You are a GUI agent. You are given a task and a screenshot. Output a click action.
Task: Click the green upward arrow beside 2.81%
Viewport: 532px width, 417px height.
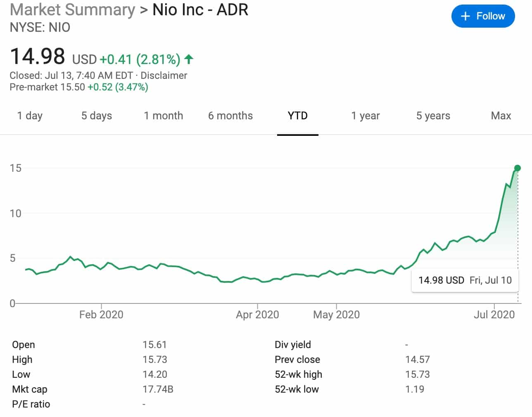(188, 59)
